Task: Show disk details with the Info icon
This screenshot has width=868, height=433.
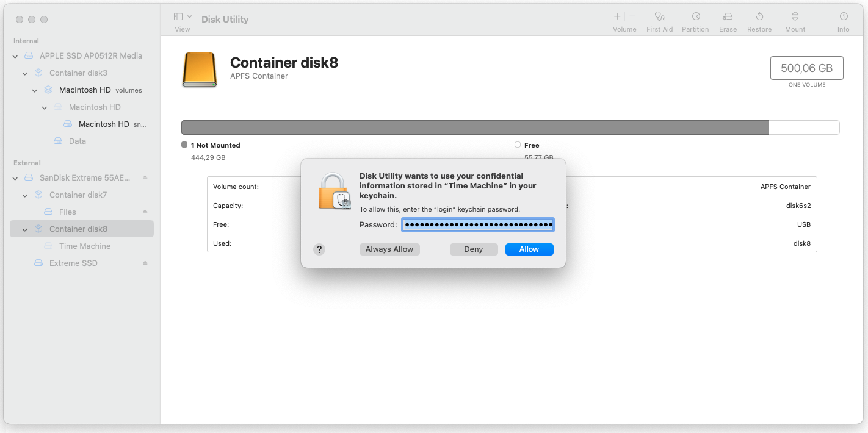Action: click(844, 16)
